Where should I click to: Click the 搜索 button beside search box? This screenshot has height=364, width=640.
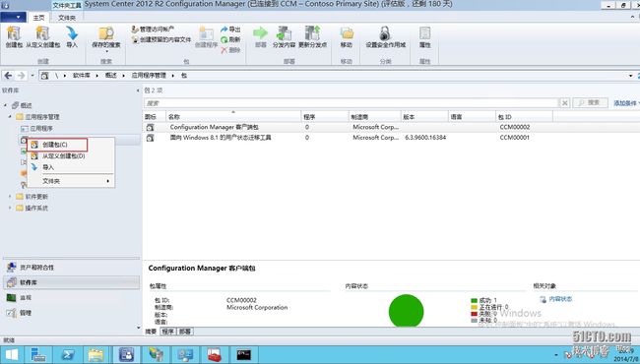[590, 102]
